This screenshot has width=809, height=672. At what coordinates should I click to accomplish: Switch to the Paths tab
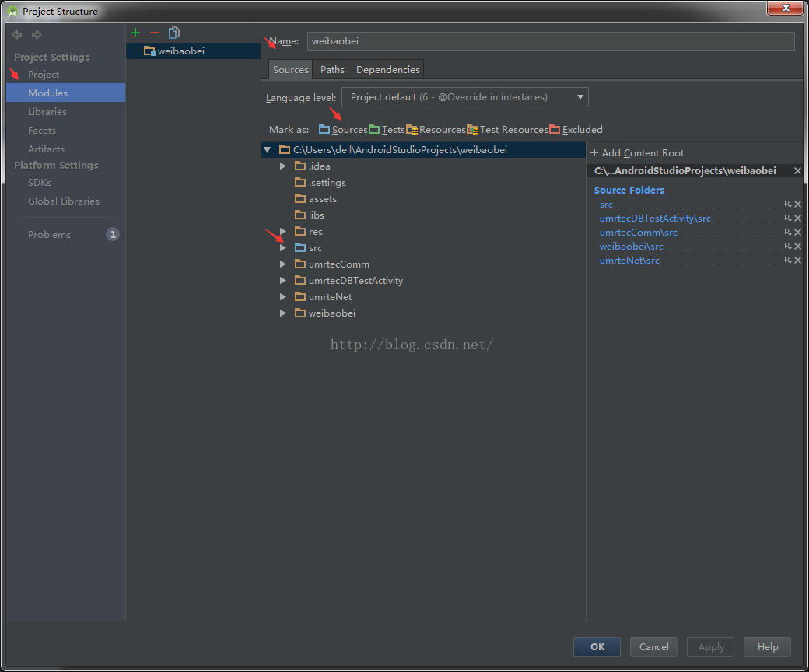point(332,70)
